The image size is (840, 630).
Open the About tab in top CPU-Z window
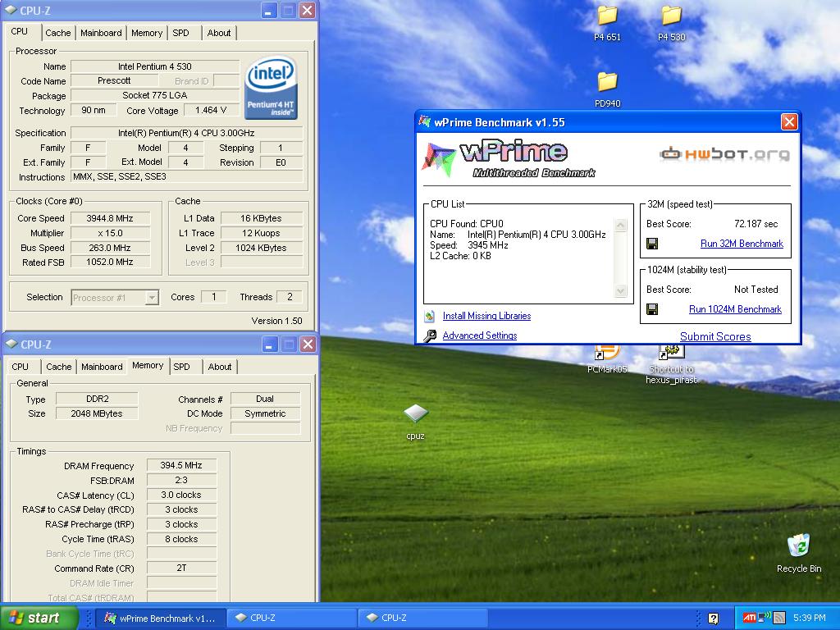coord(219,33)
